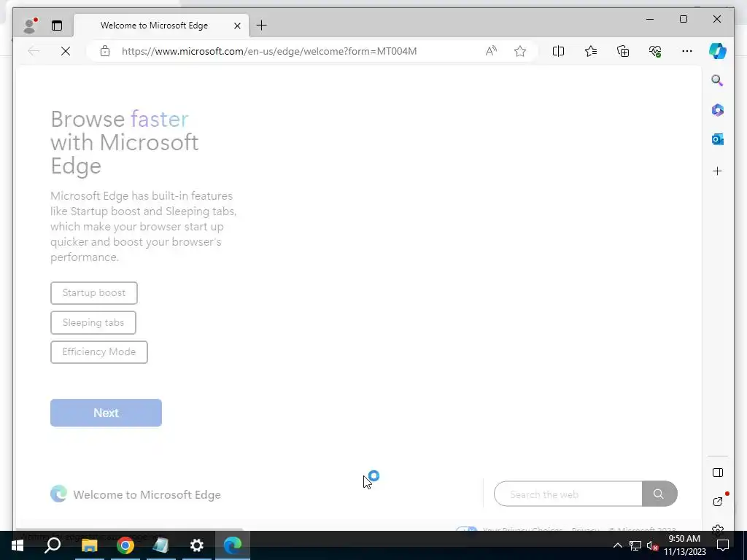The width and height of the screenshot is (747, 560).
Task: Open network status tray icon
Action: (x=635, y=545)
